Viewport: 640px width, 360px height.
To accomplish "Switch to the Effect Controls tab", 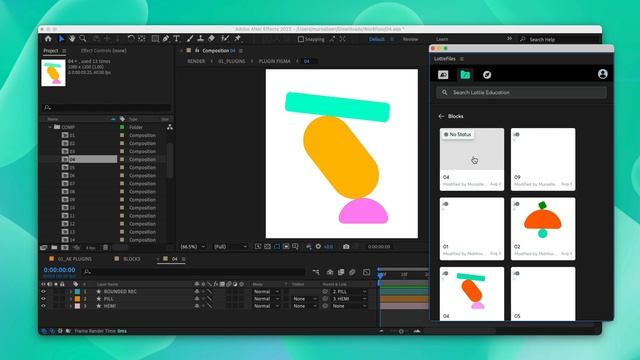I will [x=104, y=51].
